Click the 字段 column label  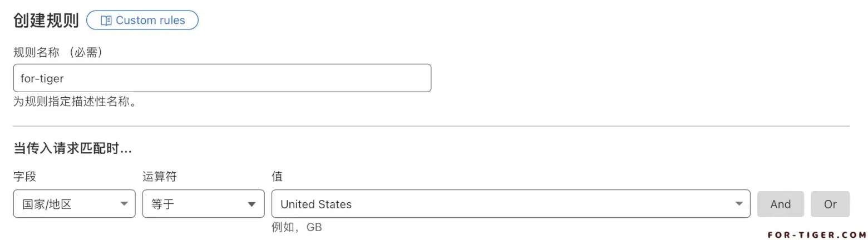24,177
